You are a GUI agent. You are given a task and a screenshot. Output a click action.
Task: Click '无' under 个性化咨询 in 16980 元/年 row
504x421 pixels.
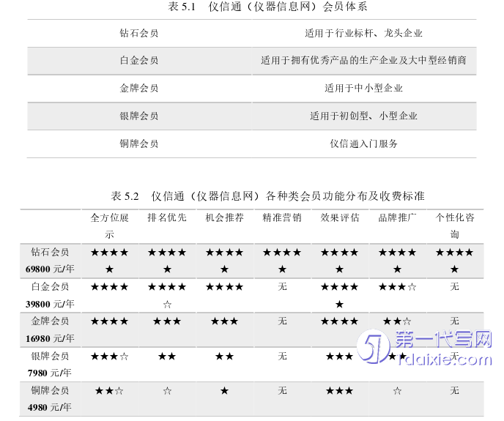tap(454, 321)
